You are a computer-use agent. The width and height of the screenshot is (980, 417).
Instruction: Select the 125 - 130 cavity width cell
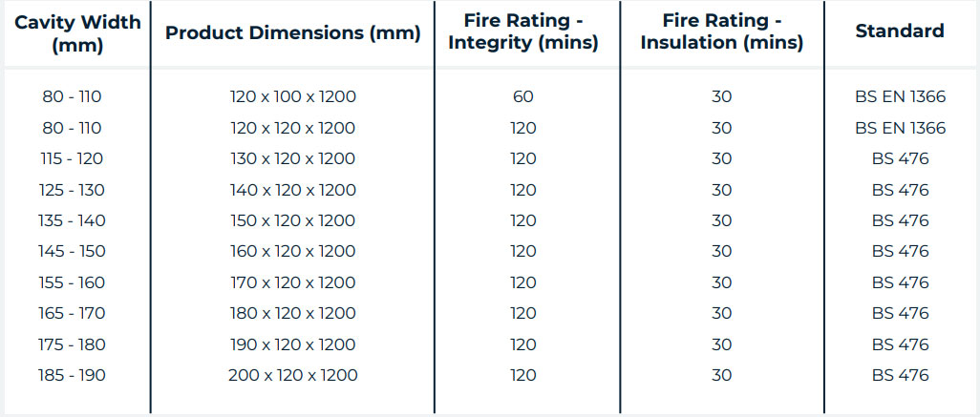[x=73, y=190]
